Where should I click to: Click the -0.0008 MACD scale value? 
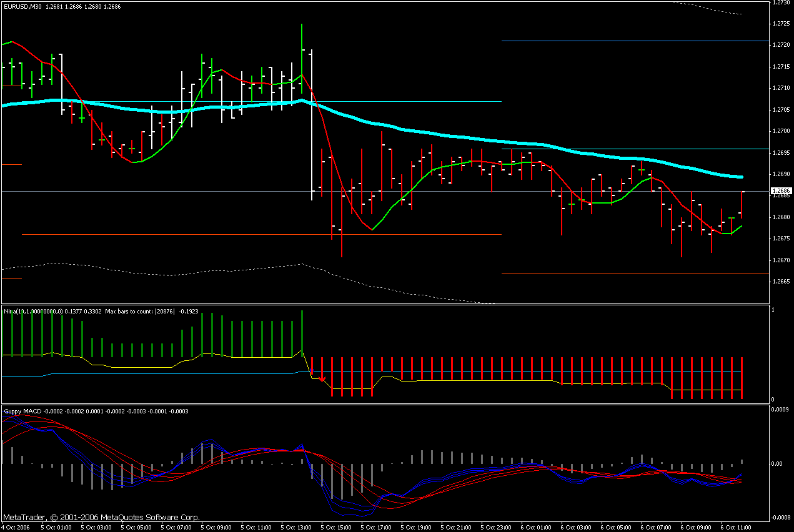[x=780, y=517]
